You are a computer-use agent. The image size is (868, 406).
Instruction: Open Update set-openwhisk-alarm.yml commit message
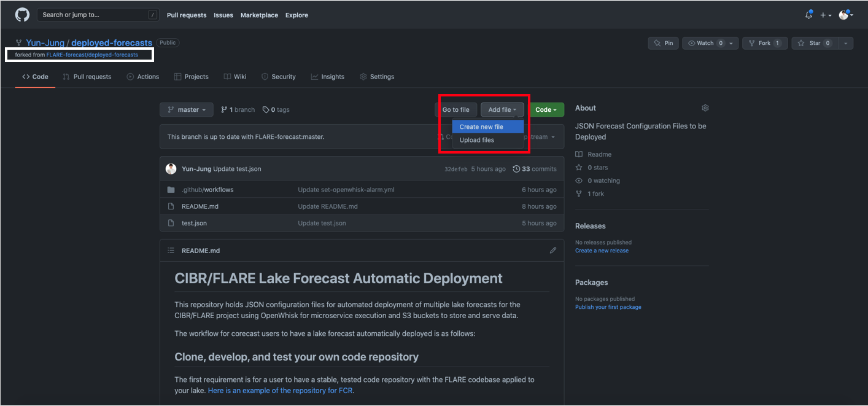coord(346,190)
